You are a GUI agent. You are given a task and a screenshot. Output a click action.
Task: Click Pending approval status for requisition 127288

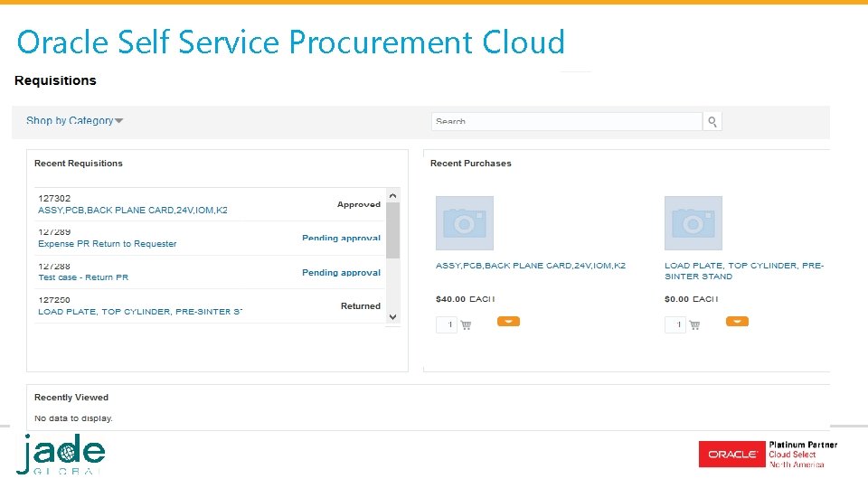[x=341, y=273]
